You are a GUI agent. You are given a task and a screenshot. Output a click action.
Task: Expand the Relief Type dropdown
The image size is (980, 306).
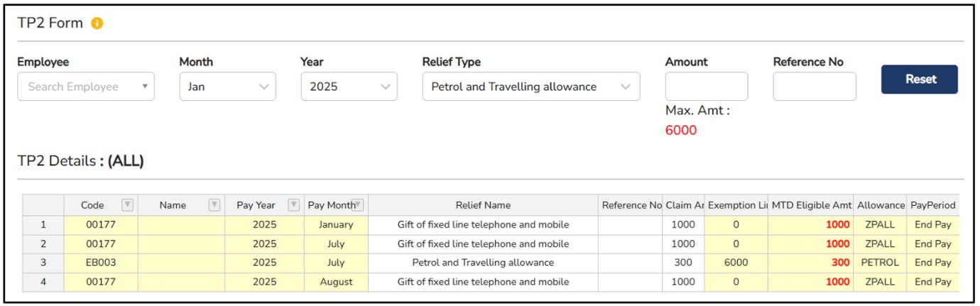(x=530, y=87)
